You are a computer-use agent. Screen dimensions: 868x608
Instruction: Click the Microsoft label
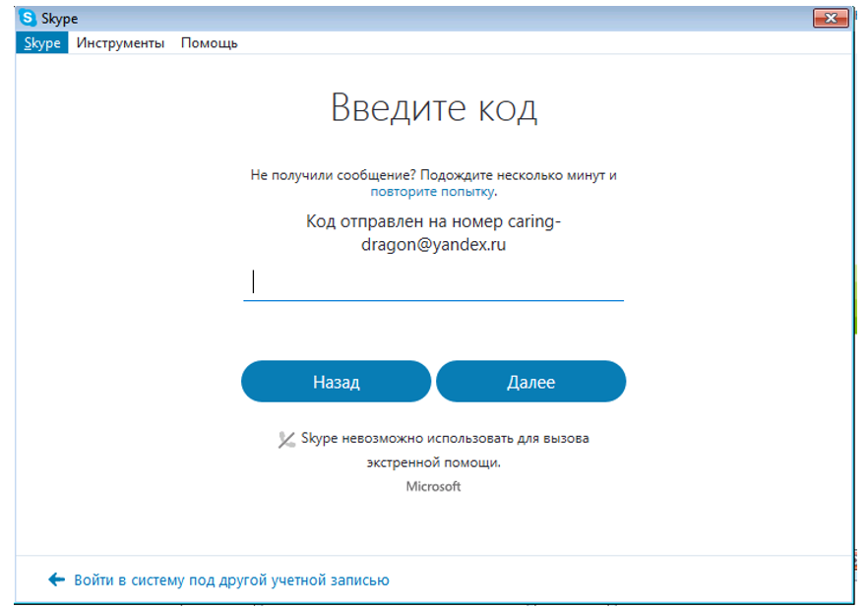433,486
